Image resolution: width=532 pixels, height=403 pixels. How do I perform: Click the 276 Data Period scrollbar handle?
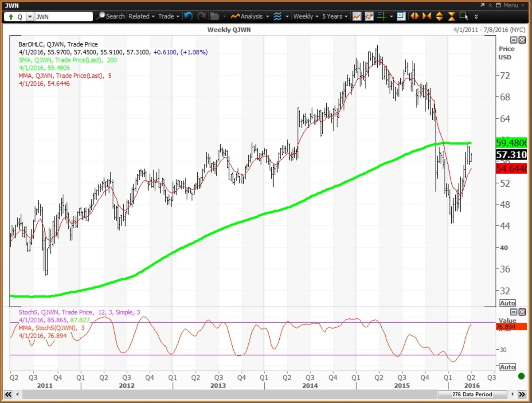(472, 394)
